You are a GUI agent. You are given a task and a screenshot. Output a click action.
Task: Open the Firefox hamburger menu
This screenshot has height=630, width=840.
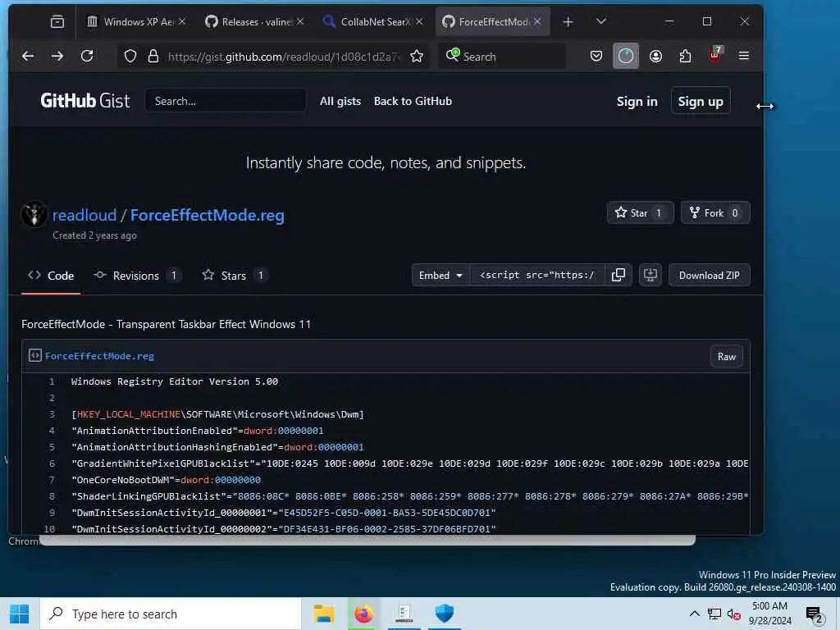point(743,56)
